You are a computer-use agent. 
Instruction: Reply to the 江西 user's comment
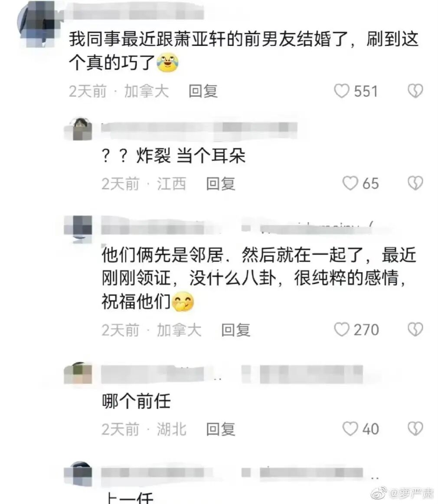pos(220,183)
